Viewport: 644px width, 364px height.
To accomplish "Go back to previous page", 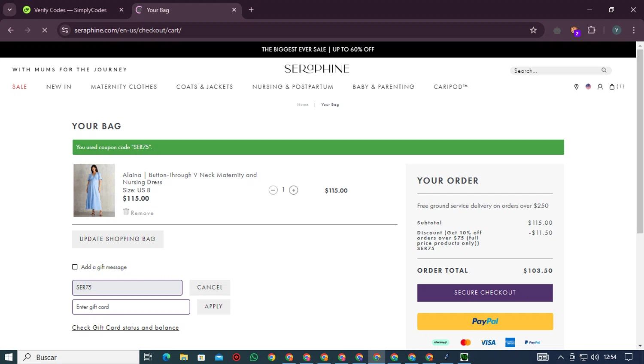I will (x=11, y=30).
